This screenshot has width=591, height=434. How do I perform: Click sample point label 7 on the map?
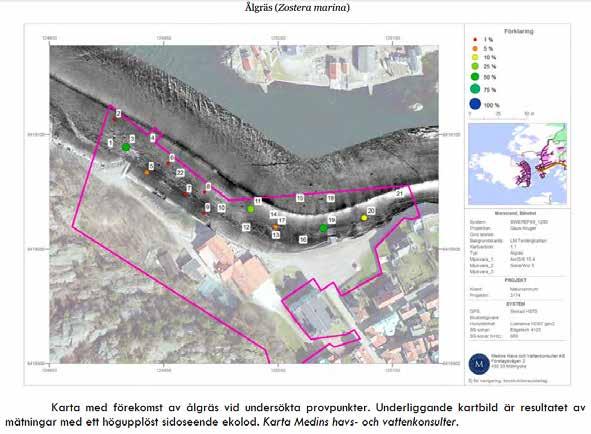click(189, 188)
